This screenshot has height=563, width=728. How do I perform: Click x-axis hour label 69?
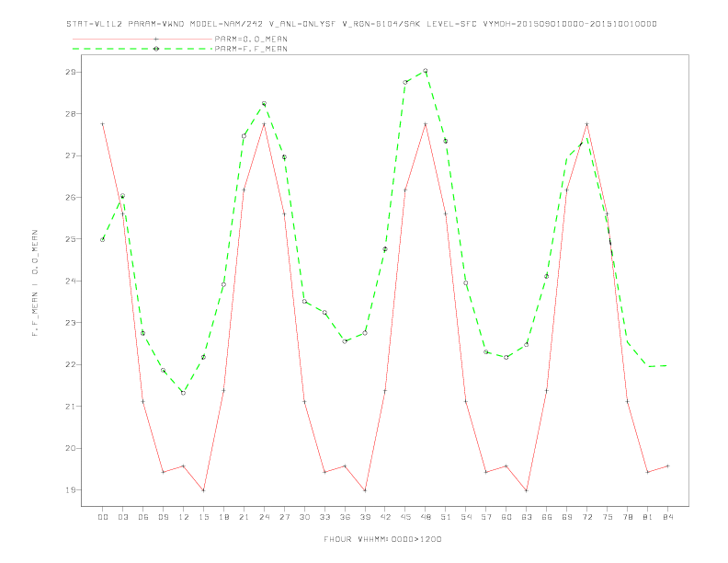(567, 517)
